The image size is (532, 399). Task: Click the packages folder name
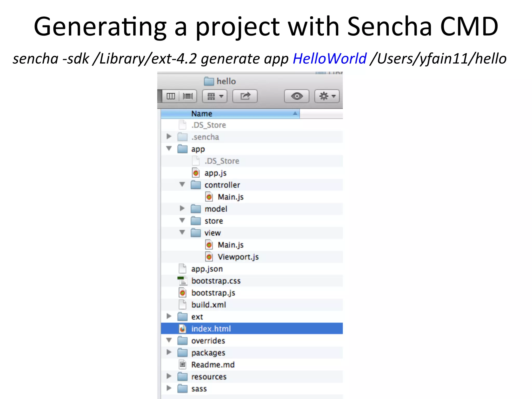(x=208, y=353)
